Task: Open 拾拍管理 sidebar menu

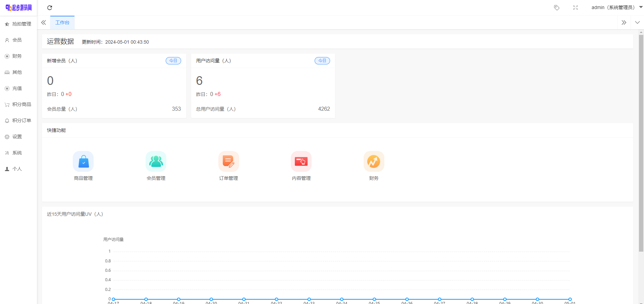Action: coord(18,24)
